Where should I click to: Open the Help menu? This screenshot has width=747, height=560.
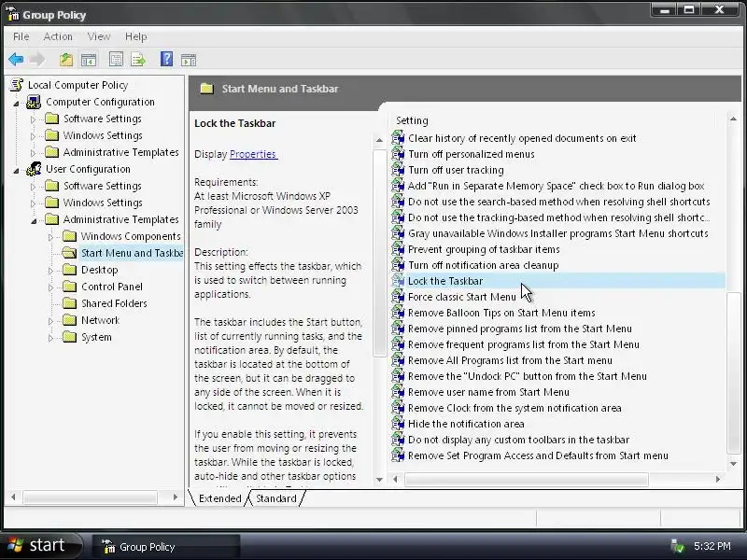[135, 36]
